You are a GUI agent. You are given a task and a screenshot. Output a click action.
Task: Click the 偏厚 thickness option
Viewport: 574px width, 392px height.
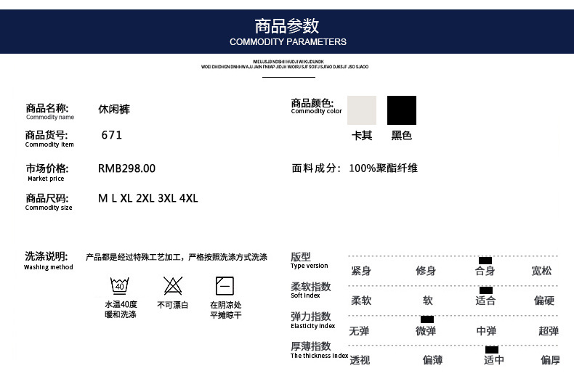(550, 360)
